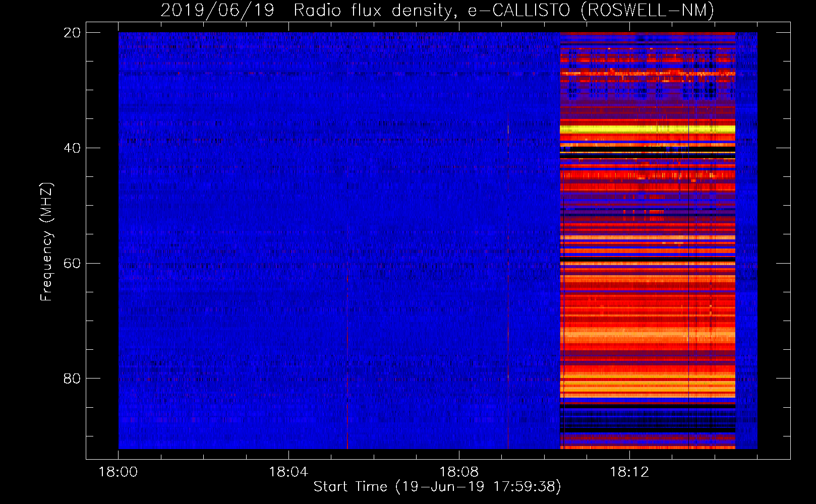
Task: Click the '18:04' time tick label
Action: (x=288, y=472)
